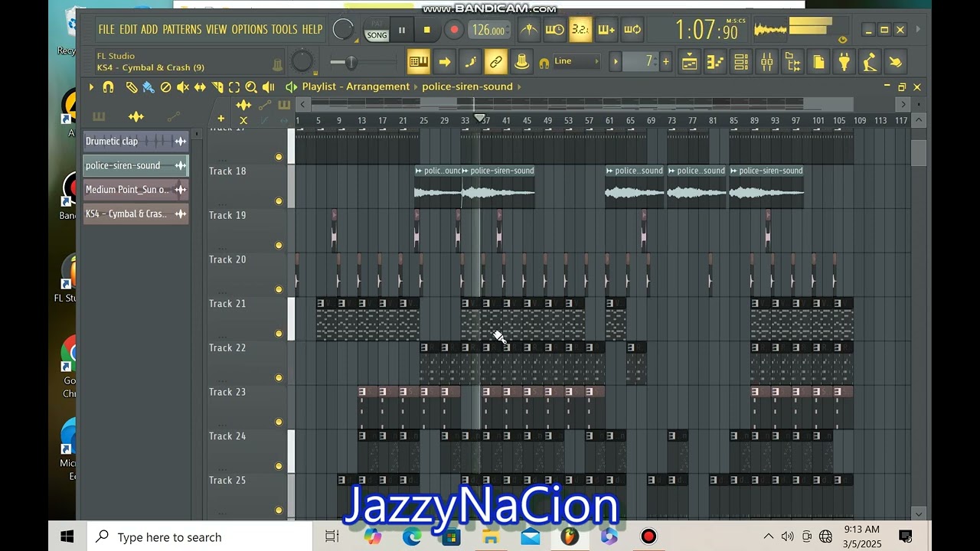The height and width of the screenshot is (551, 980).
Task: Open the OPTIONS menu
Action: click(x=250, y=30)
